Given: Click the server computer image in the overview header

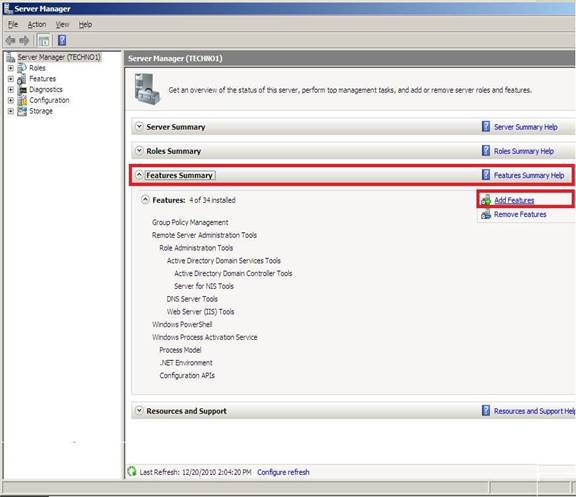Looking at the screenshot, I should [x=147, y=90].
